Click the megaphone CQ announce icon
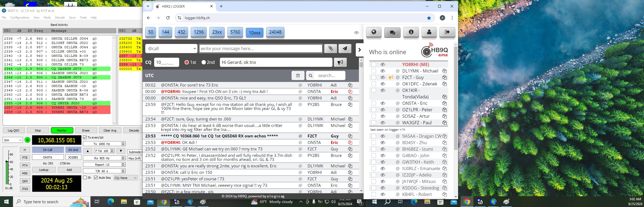 340,62
